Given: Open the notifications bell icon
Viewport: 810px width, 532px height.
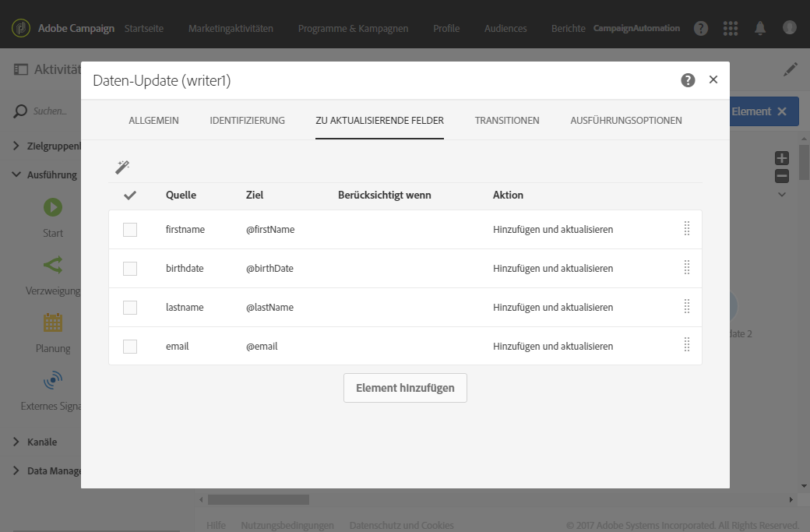Looking at the screenshot, I should click(x=760, y=28).
